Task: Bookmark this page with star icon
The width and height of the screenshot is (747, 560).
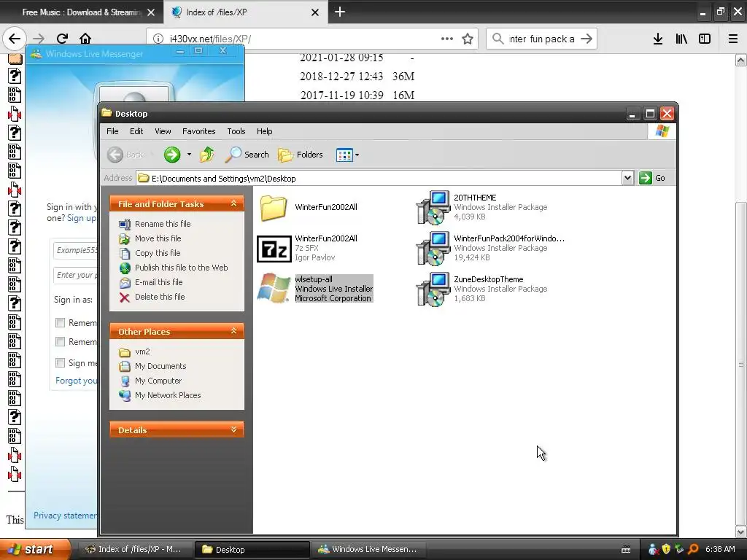Action: (468, 39)
